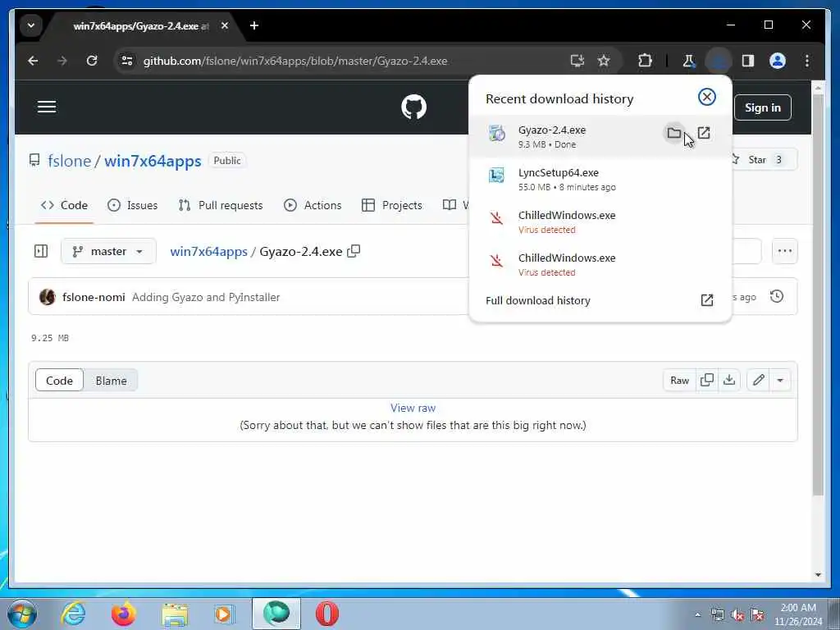Screen dimensions: 840x630
Task: Switch to the Code repository tab
Action: click(x=64, y=205)
